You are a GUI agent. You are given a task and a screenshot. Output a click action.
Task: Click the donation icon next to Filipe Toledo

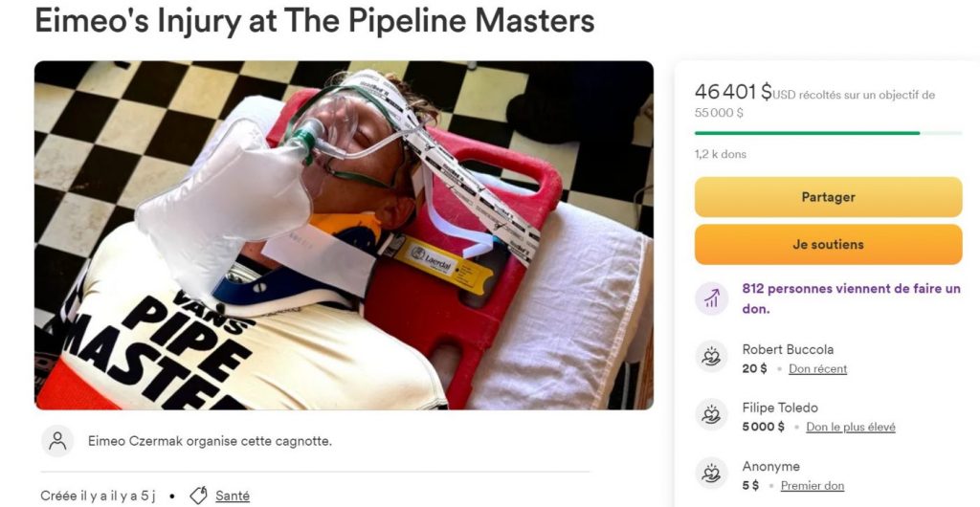click(x=711, y=414)
